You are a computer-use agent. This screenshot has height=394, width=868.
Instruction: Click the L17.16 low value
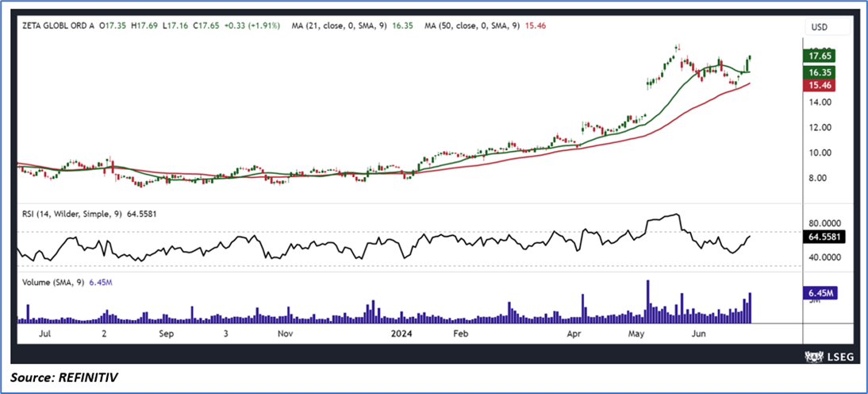[x=174, y=25]
